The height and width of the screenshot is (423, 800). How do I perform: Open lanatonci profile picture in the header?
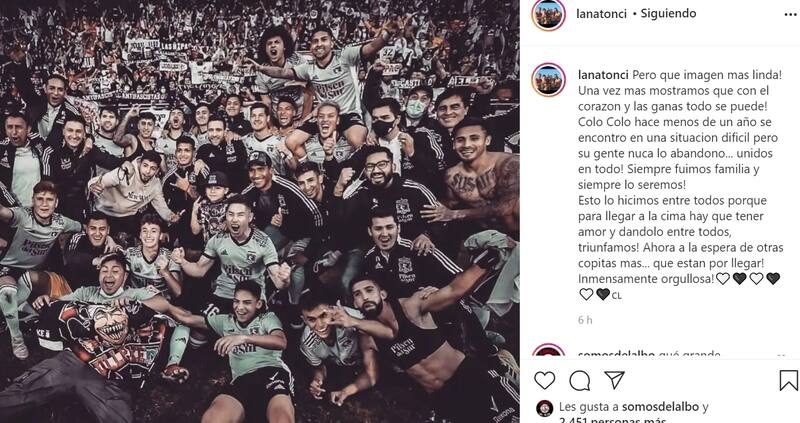[x=548, y=14]
